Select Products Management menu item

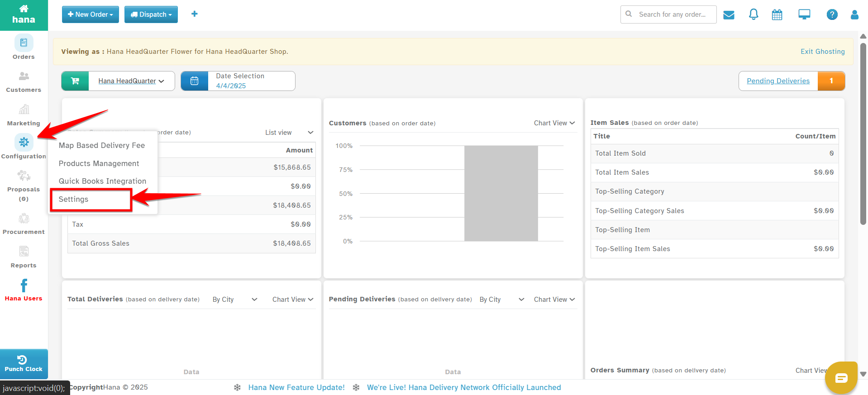click(x=99, y=163)
